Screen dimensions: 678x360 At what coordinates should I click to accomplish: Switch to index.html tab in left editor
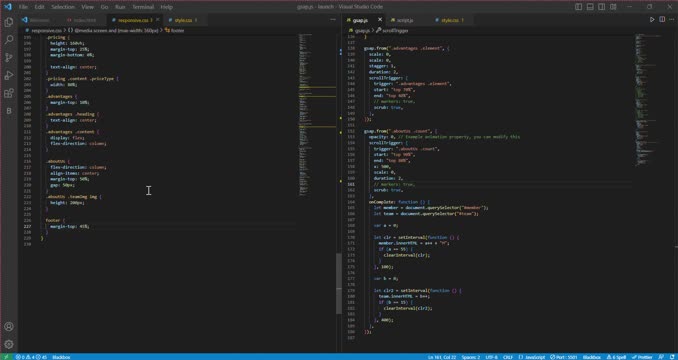[83, 20]
